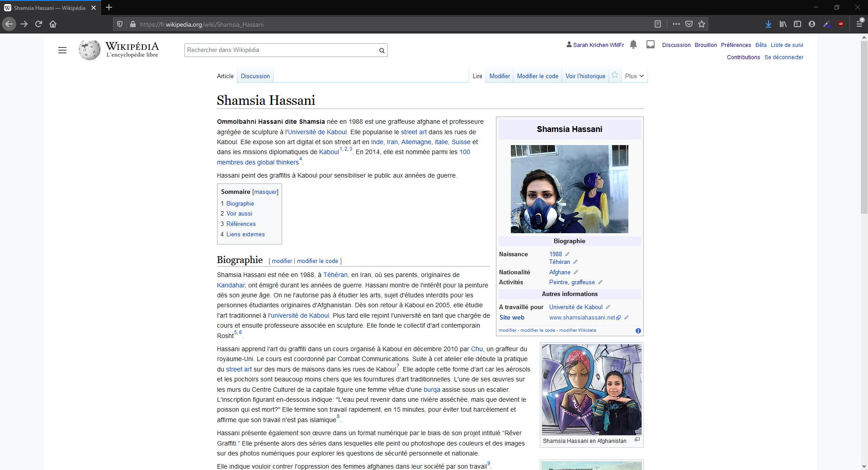Image resolution: width=868 pixels, height=470 pixels.
Task: Open the notices tray icon
Action: [651, 44]
